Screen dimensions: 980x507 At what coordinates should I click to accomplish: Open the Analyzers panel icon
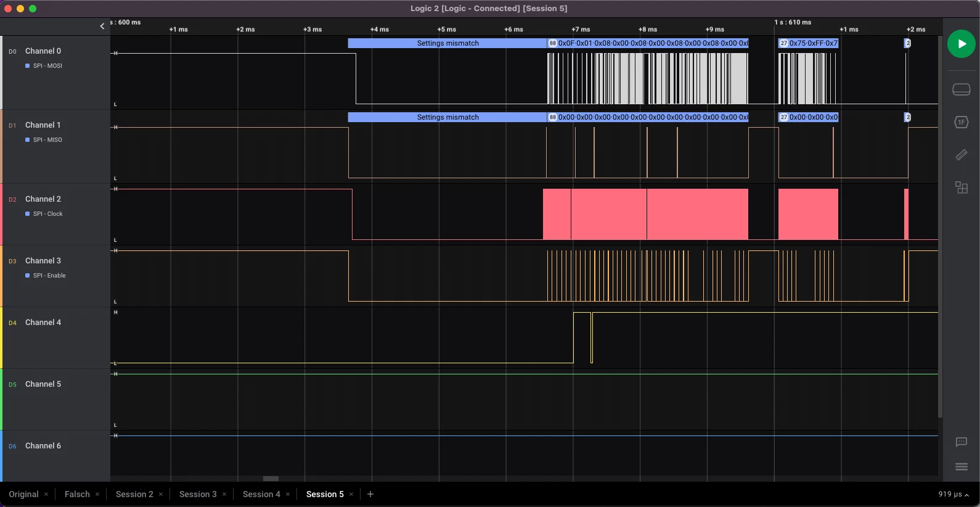click(x=961, y=122)
